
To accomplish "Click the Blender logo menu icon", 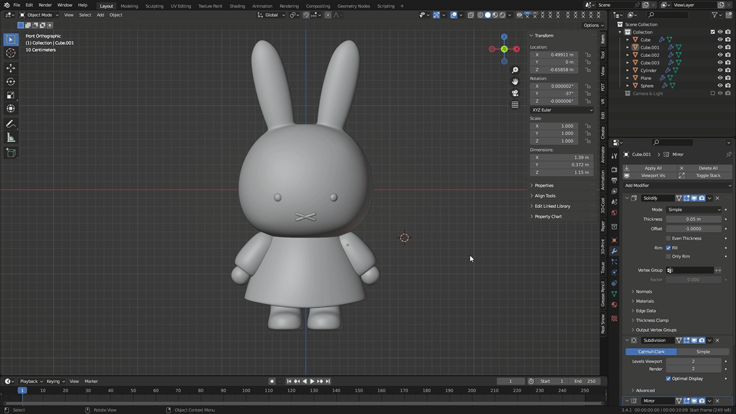I will [6, 5].
